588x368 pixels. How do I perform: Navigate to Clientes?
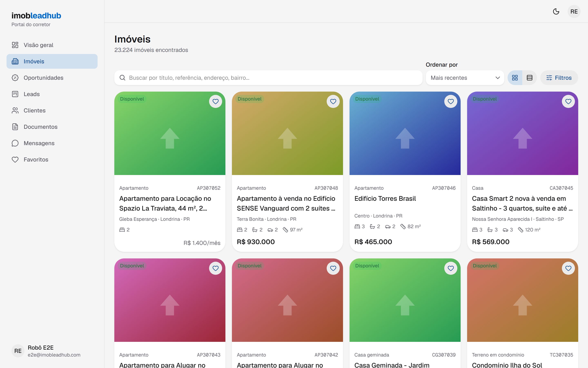[52, 110]
